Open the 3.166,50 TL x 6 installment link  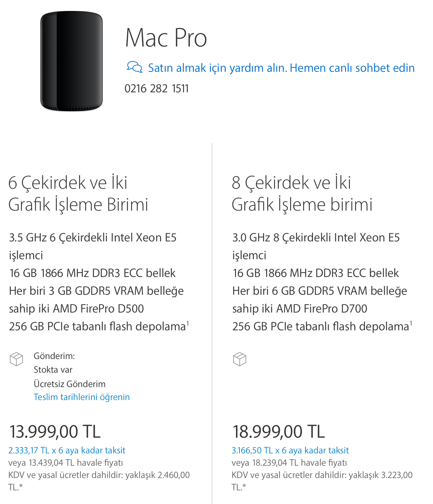point(290,450)
